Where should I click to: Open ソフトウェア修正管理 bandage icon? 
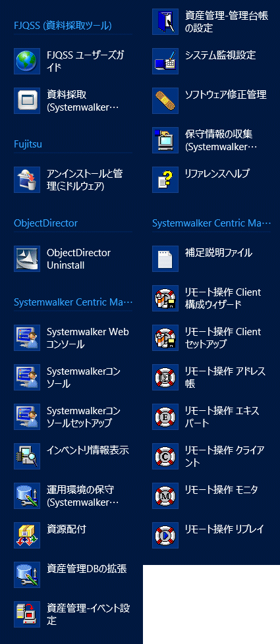165,101
